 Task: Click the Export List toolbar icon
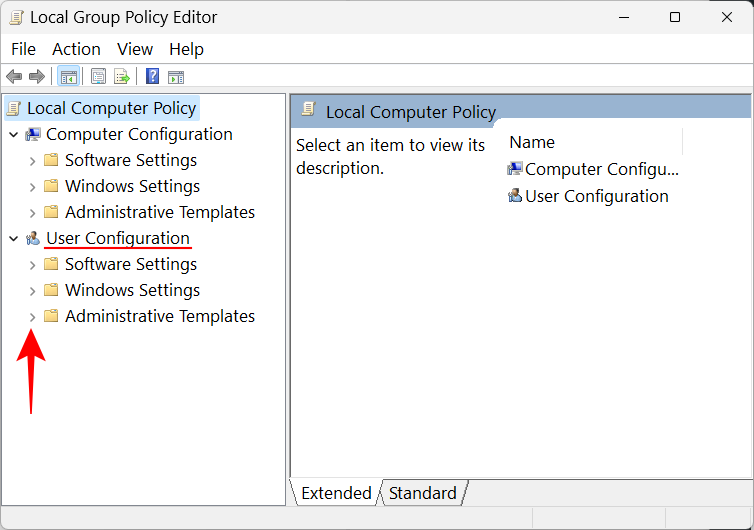pos(122,76)
